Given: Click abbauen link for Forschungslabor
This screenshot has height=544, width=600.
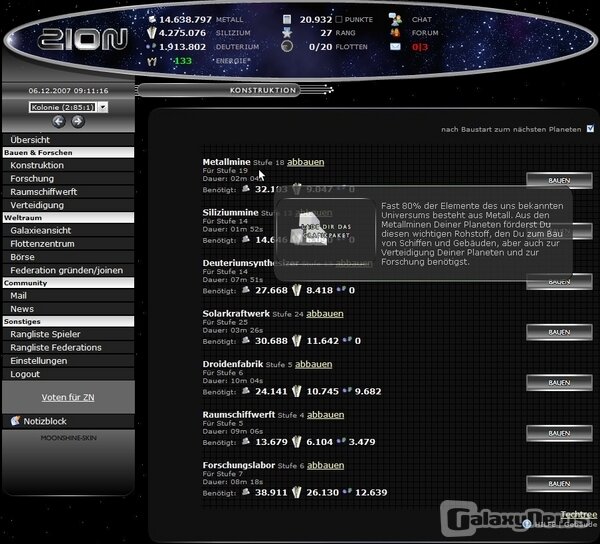Looking at the screenshot, I should [326, 465].
